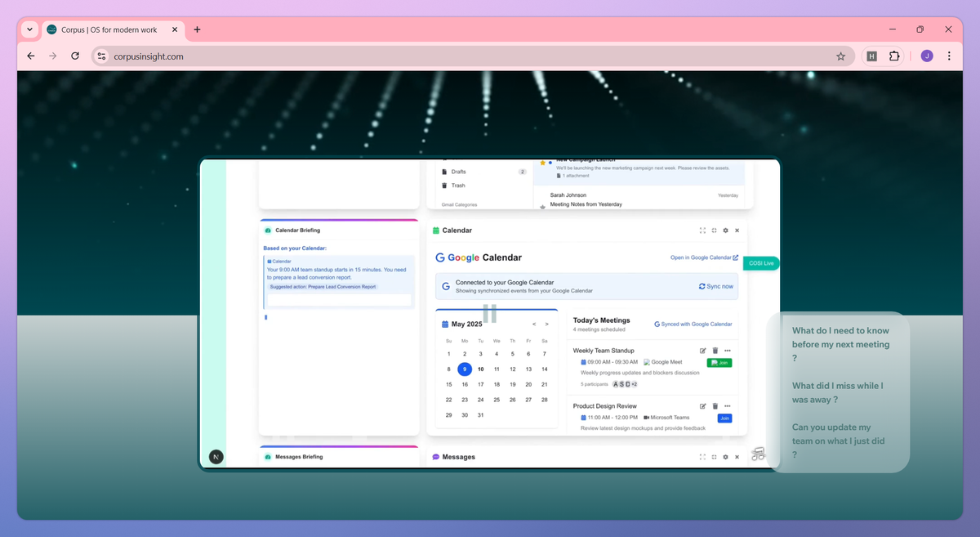Select May 9 in the calendar

click(x=465, y=369)
